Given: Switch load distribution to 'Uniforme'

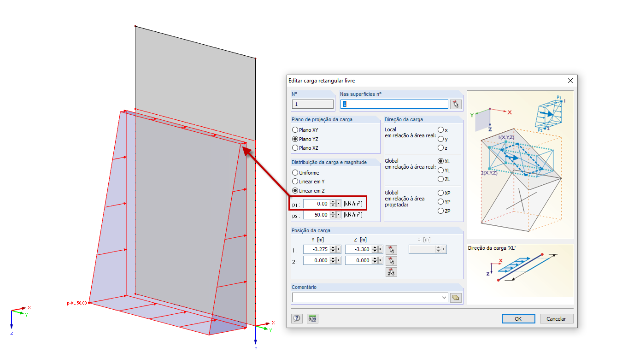Looking at the screenshot, I should [296, 172].
